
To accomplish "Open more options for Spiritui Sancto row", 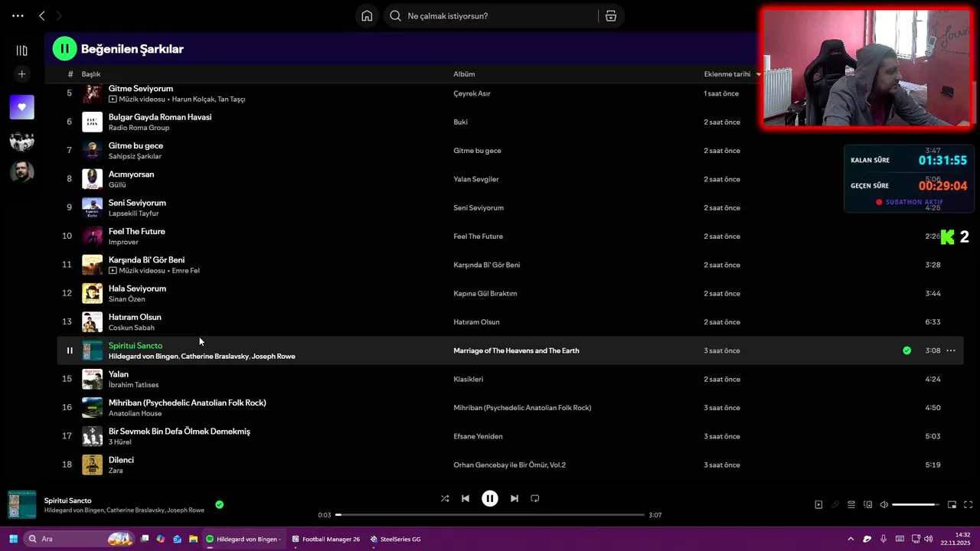I will pyautogui.click(x=951, y=350).
